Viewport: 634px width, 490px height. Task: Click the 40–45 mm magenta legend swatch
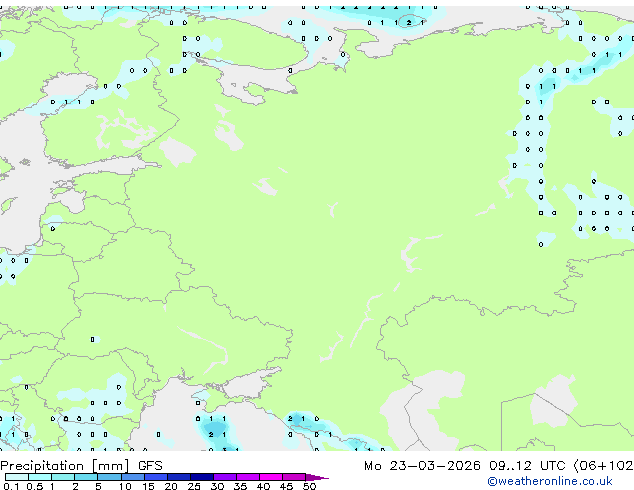click(271, 477)
